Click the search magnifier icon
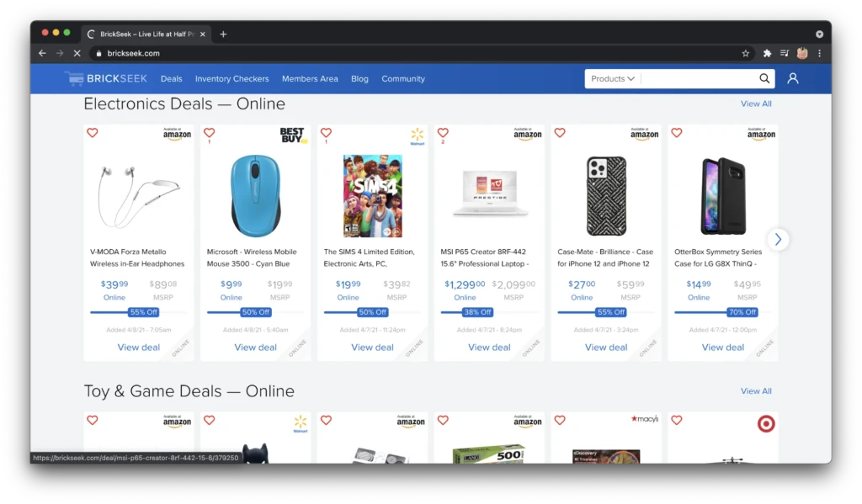 coord(764,78)
